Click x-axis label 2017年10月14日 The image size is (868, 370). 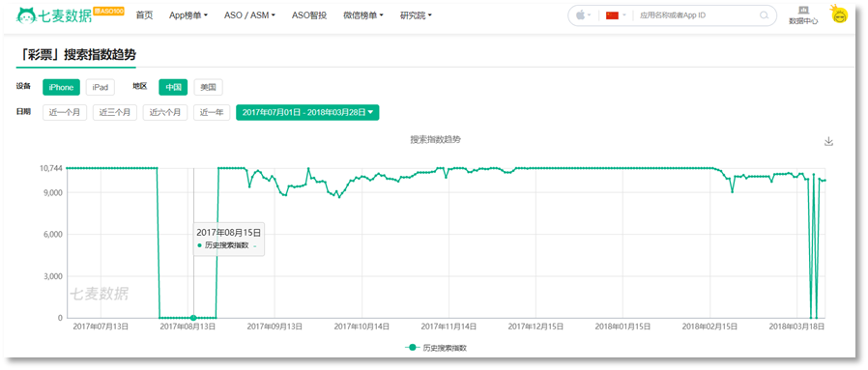click(362, 327)
